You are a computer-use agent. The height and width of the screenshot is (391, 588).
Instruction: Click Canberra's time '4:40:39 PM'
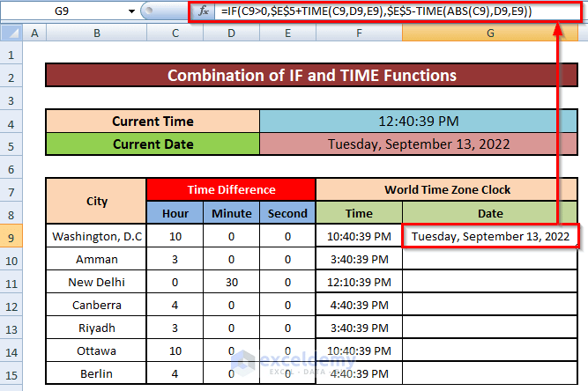coord(359,305)
